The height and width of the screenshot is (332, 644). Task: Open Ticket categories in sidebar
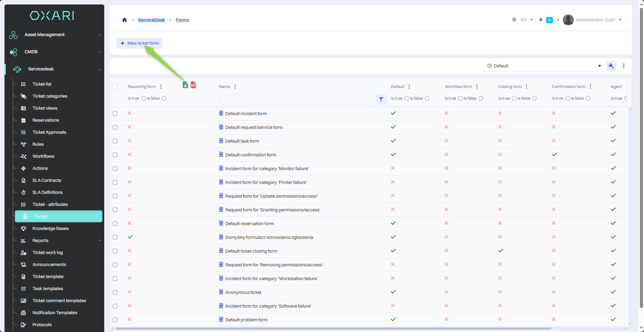[x=50, y=96]
